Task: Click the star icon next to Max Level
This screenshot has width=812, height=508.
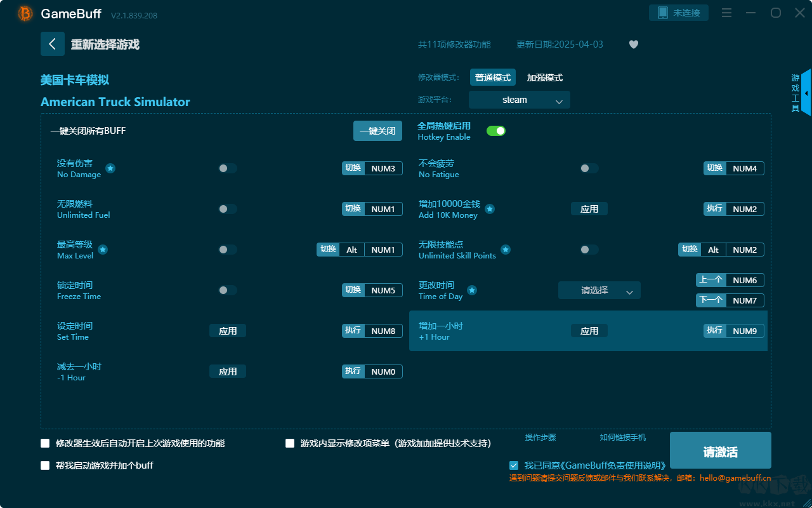Action: tap(103, 250)
